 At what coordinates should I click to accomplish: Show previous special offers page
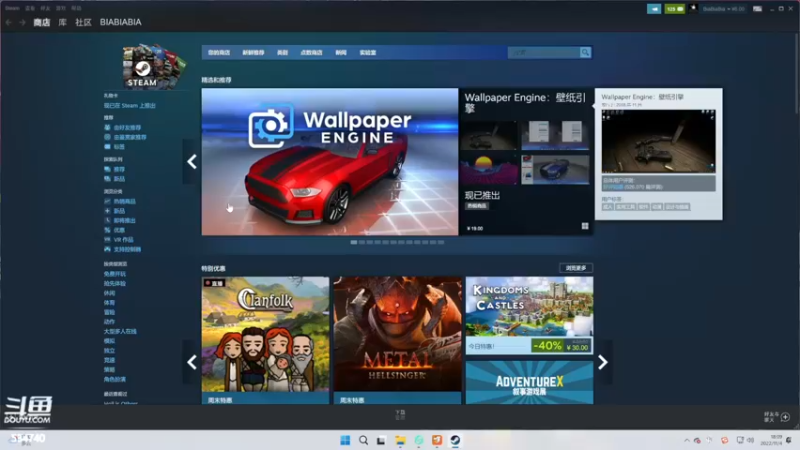point(192,362)
